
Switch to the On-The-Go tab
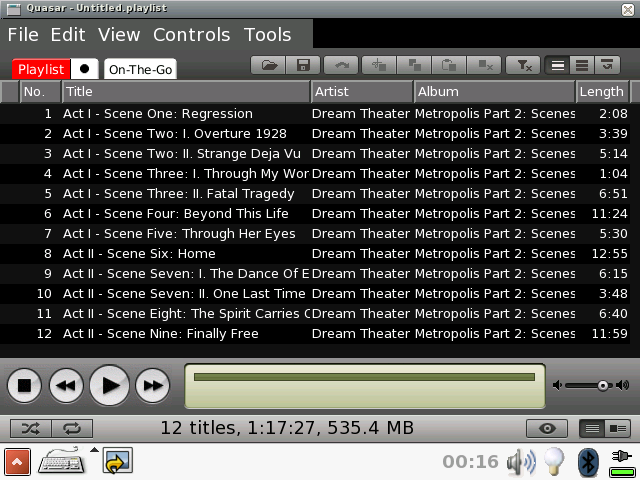coord(140,69)
